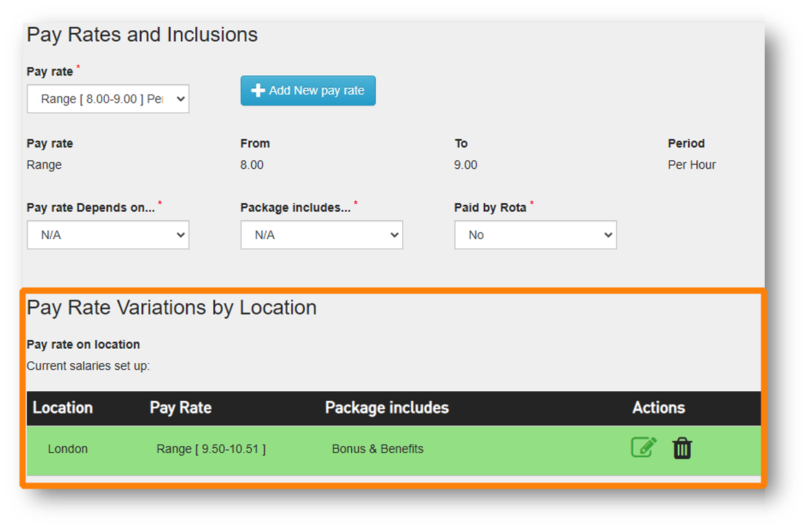The height and width of the screenshot is (529, 812).
Task: Click the Actions column header
Action: (658, 408)
